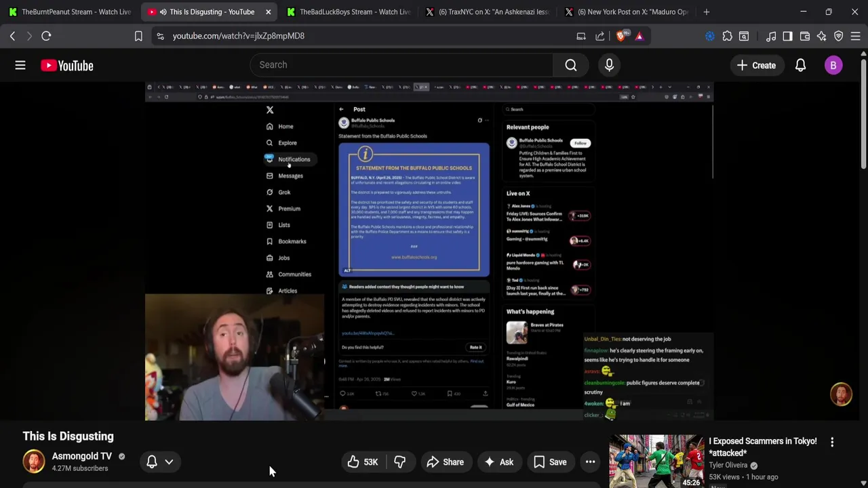Screen dimensions: 868x488
Task: Open more actions ellipsis under the video
Action: click(x=591, y=462)
